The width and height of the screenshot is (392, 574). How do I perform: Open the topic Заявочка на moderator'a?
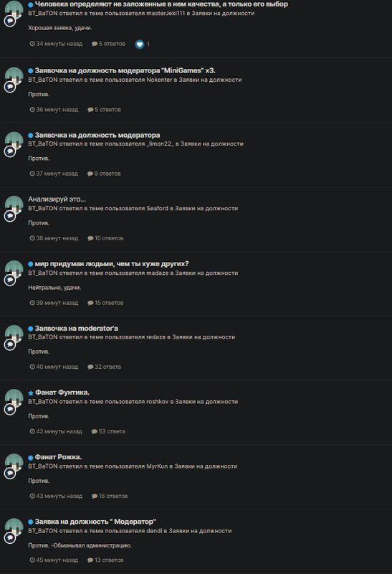coord(77,329)
